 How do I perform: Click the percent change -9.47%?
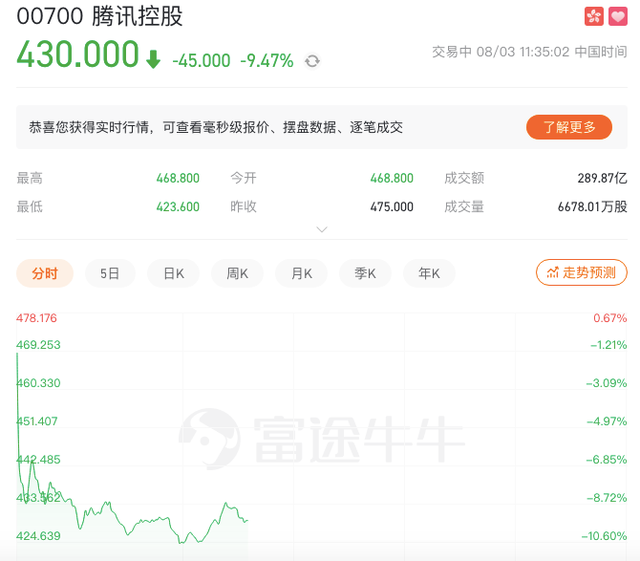point(267,61)
